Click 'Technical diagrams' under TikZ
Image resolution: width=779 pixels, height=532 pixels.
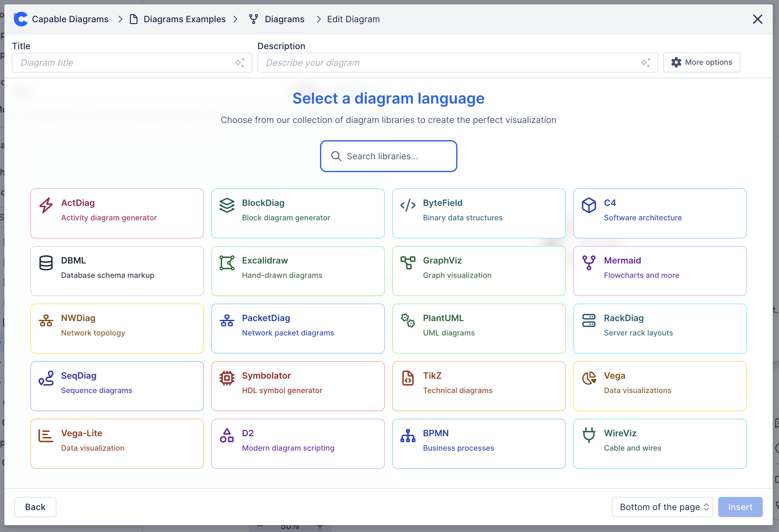457,390
